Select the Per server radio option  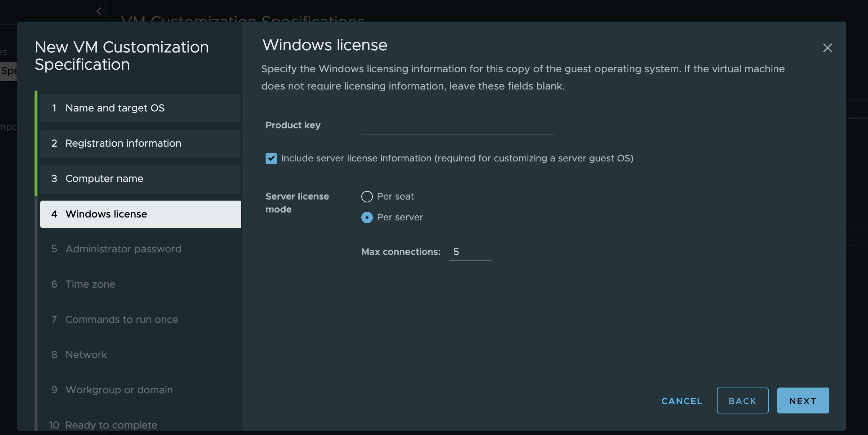(x=367, y=218)
